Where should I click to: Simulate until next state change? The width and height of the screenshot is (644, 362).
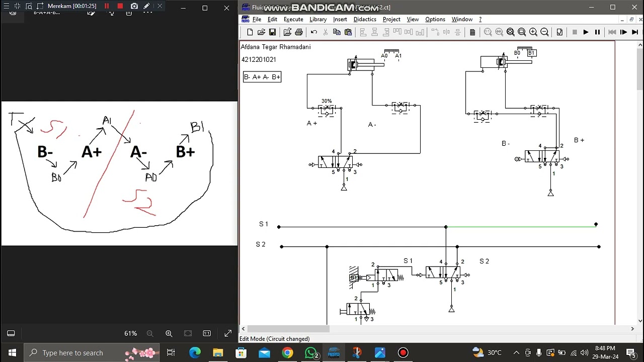[635, 32]
